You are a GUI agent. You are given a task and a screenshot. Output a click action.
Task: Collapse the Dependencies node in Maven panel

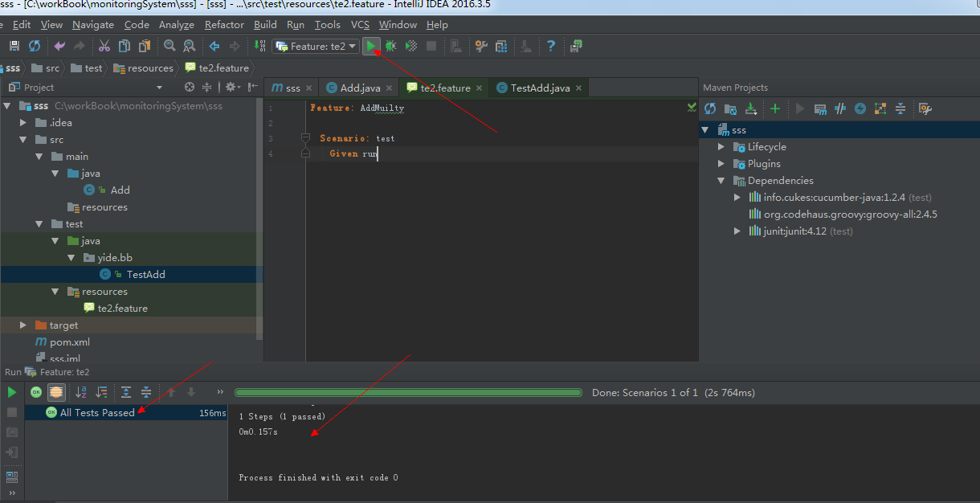[x=721, y=181]
